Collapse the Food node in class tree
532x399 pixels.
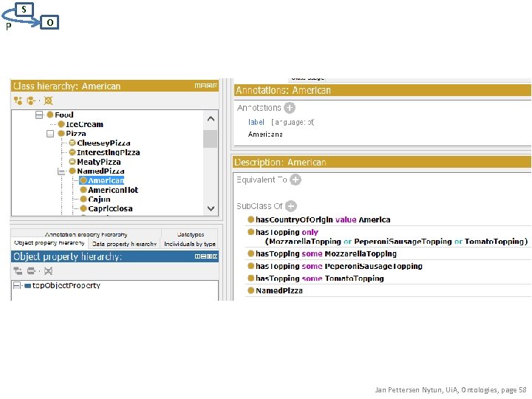39,115
